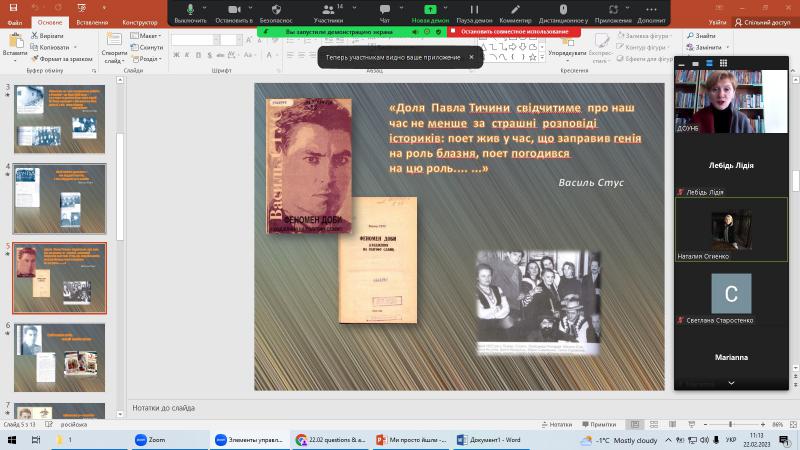Switch to Вставлення ribbon tab
This screenshot has width=800, height=450.
92,22
